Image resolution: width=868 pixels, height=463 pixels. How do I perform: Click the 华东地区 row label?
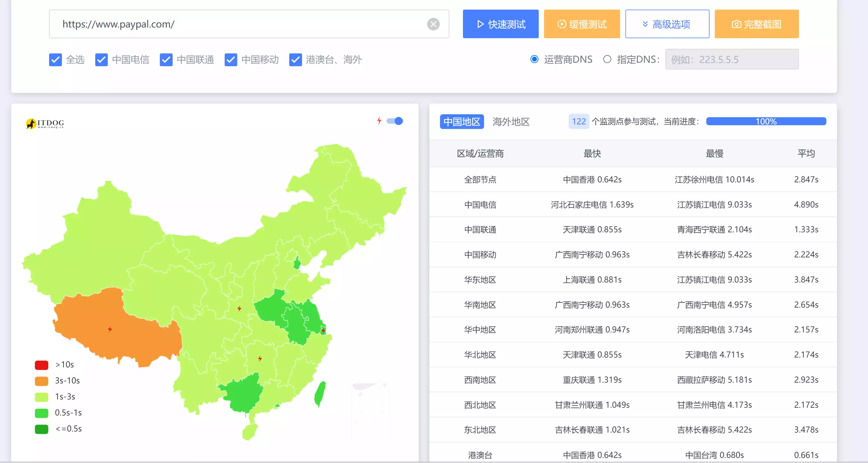point(480,280)
